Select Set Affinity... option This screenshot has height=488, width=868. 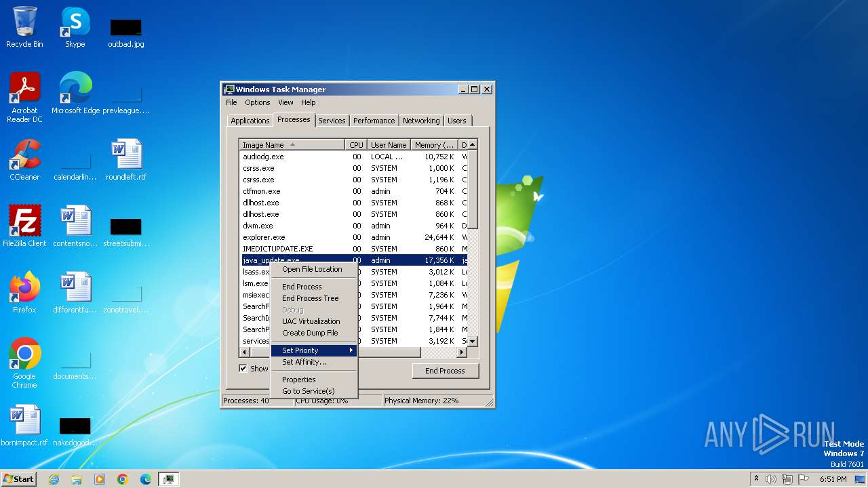(x=314, y=362)
